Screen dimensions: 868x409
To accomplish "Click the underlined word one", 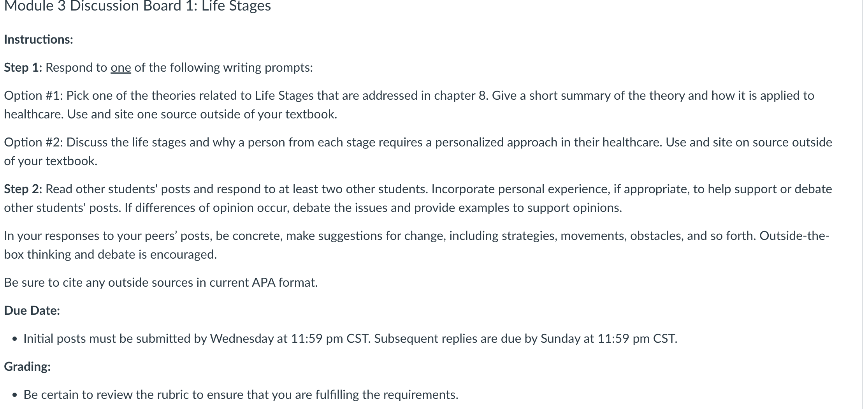I will [x=121, y=68].
